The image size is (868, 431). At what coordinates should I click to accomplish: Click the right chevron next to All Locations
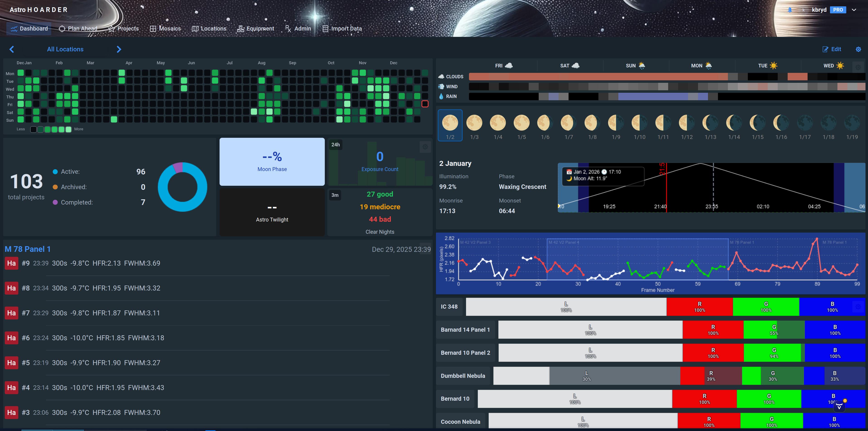pyautogui.click(x=119, y=49)
